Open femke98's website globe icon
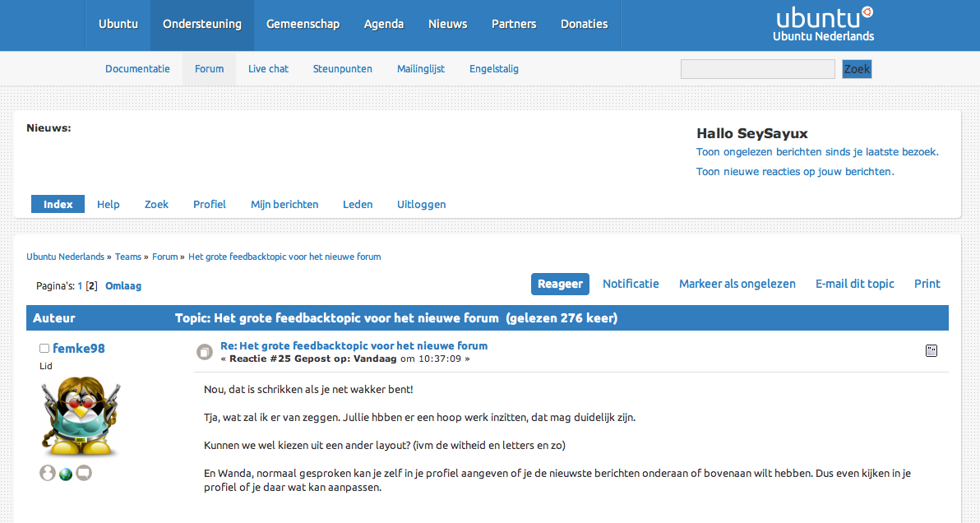The width and height of the screenshot is (980, 523). tap(66, 474)
